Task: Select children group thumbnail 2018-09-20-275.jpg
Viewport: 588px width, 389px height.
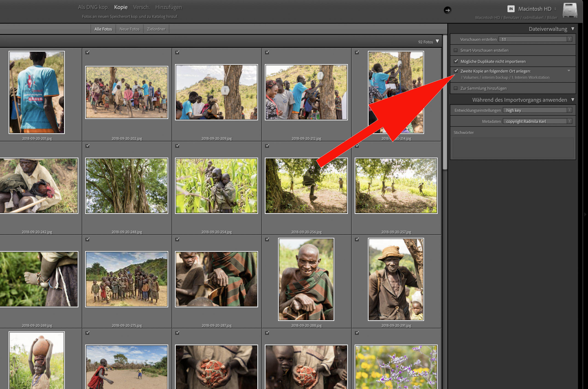Action: click(127, 279)
